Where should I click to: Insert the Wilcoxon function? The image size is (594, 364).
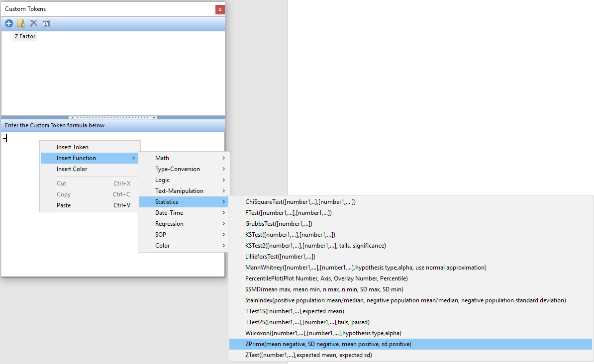pyautogui.click(x=410, y=333)
